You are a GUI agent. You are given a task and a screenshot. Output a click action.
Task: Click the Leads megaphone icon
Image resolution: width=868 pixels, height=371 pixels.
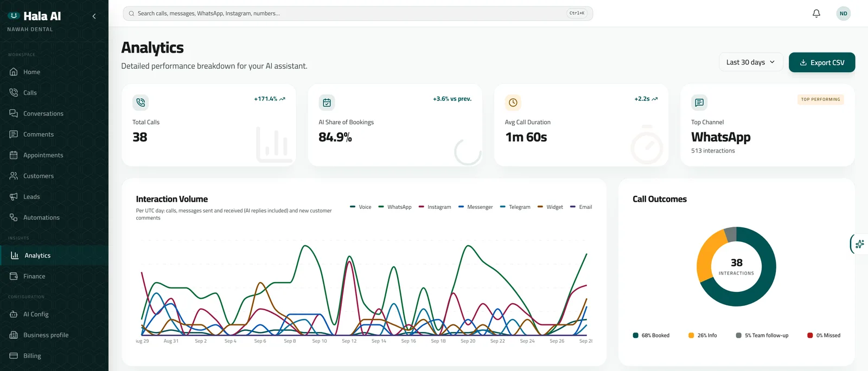pyautogui.click(x=14, y=196)
